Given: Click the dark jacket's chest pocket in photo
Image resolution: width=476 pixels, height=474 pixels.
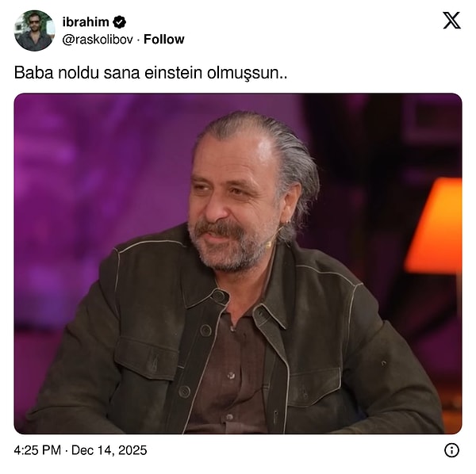Looking at the screenshot, I should [146, 357].
